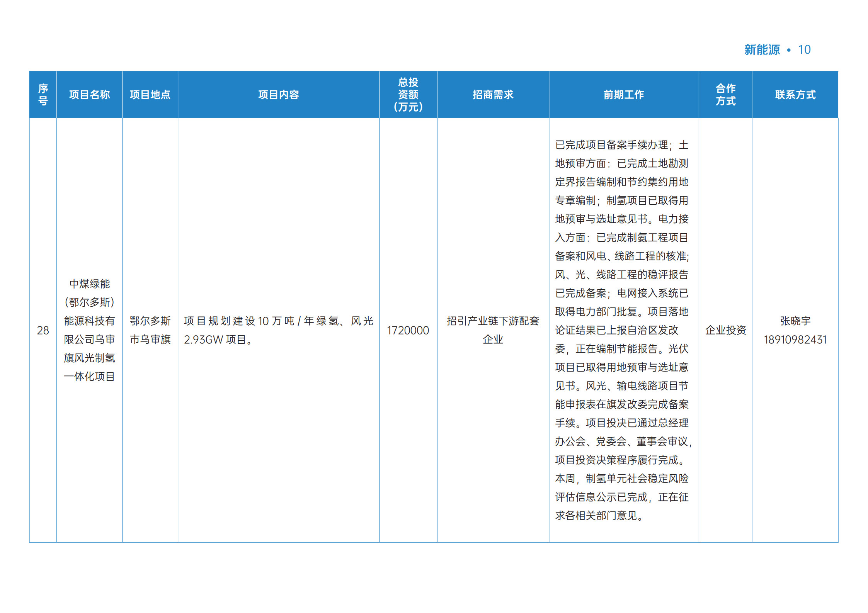Click location cell 鄂尔多斯市乌审旗
Viewport: 868px width, 613px height.
pos(150,330)
